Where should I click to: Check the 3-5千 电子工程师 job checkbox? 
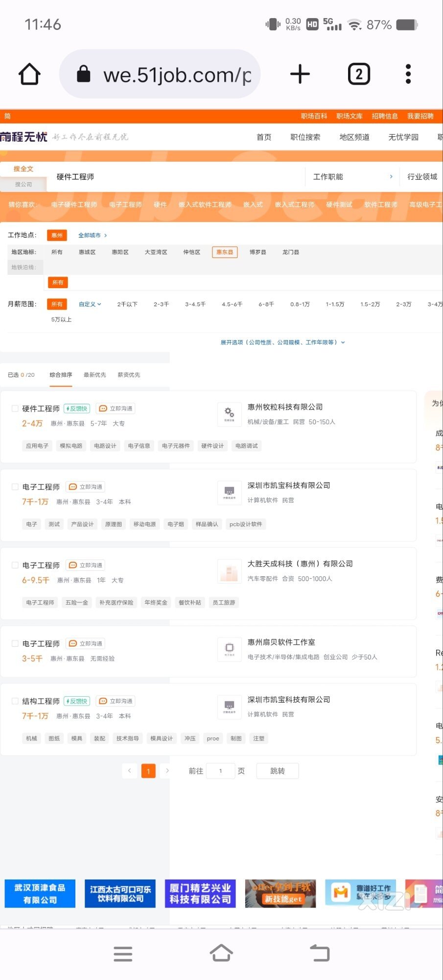pyautogui.click(x=15, y=643)
